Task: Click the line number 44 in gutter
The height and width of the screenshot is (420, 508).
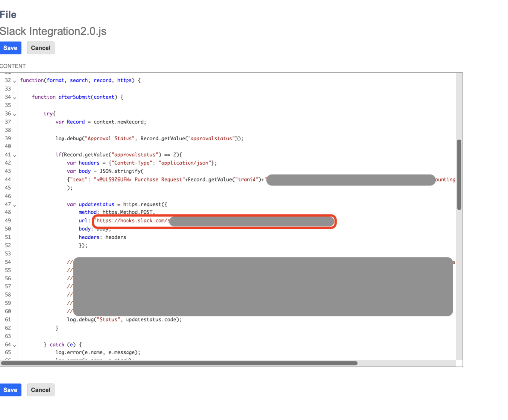Action: tap(8, 179)
